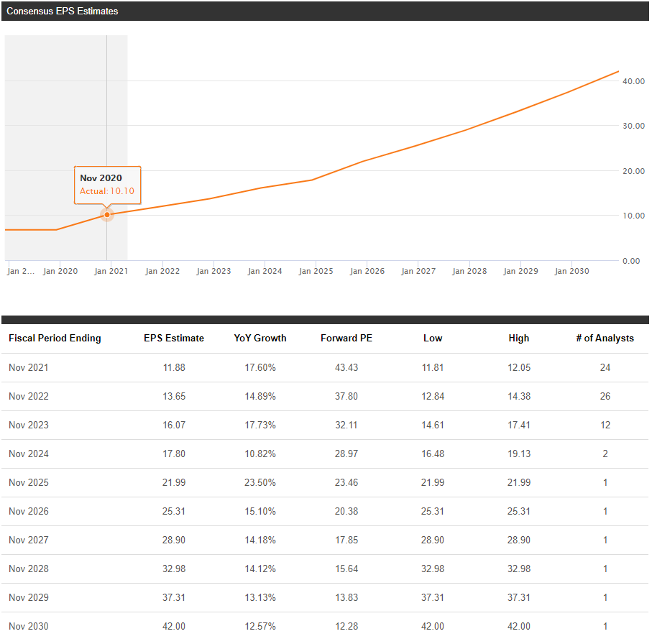Click EPS estimate value 11.88
Viewport: 652px width, 644px height.
tap(174, 367)
